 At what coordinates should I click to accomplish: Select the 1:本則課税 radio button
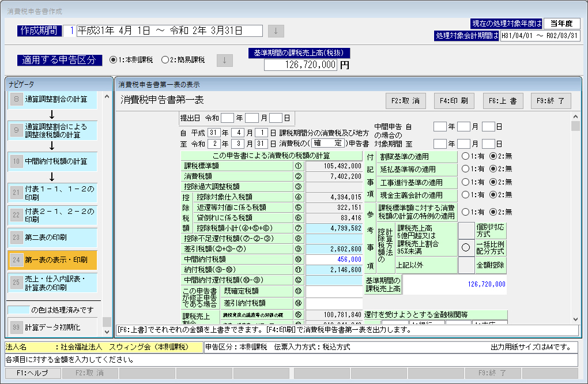(113, 59)
